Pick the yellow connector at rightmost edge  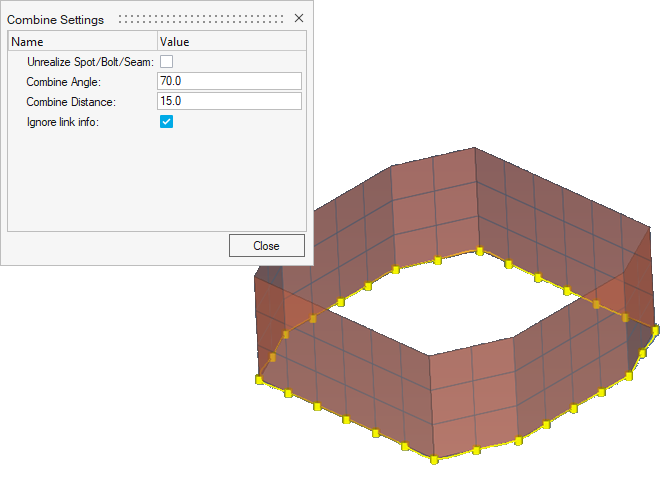pyautogui.click(x=656, y=329)
